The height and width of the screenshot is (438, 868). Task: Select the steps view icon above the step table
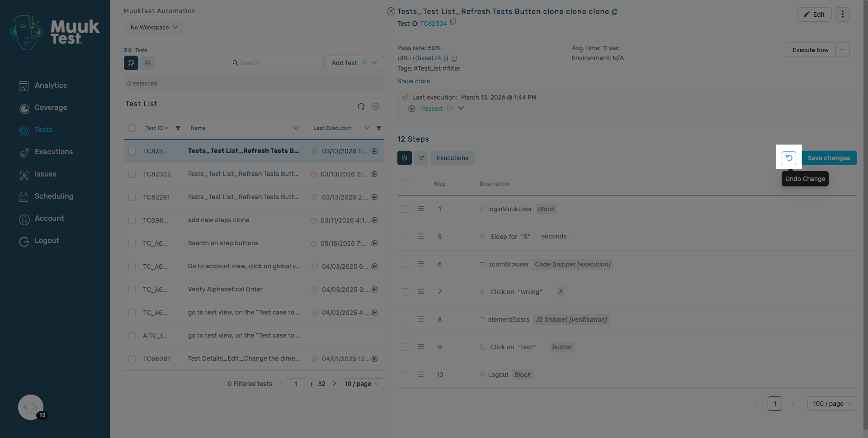[405, 158]
